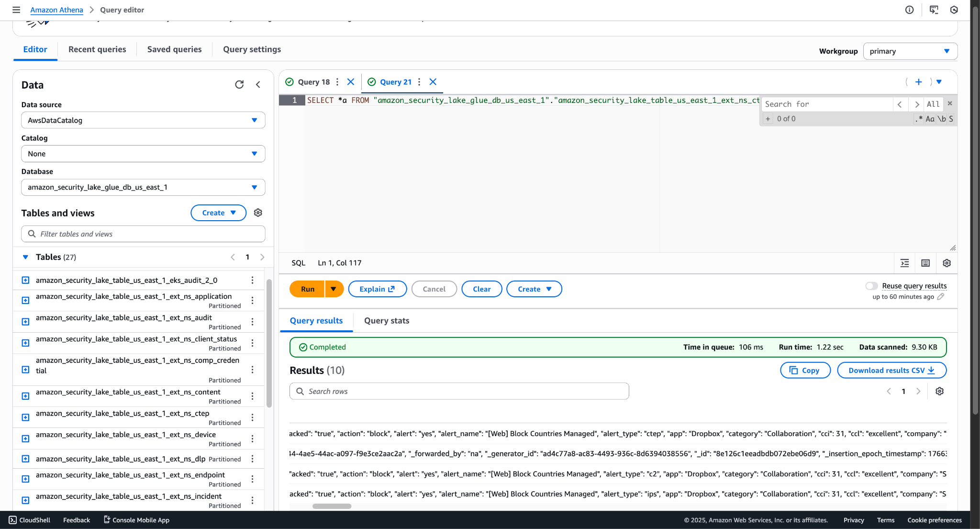Toggle regex search option
980x529 pixels.
tap(919, 119)
